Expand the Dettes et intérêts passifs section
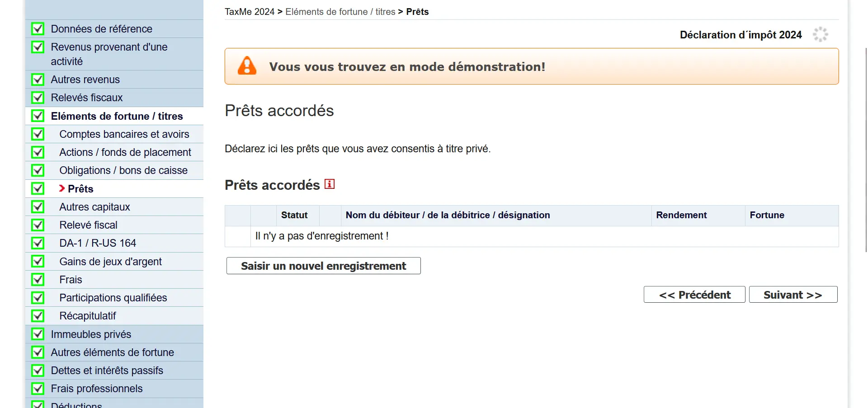The height and width of the screenshot is (408, 868). 107,370
